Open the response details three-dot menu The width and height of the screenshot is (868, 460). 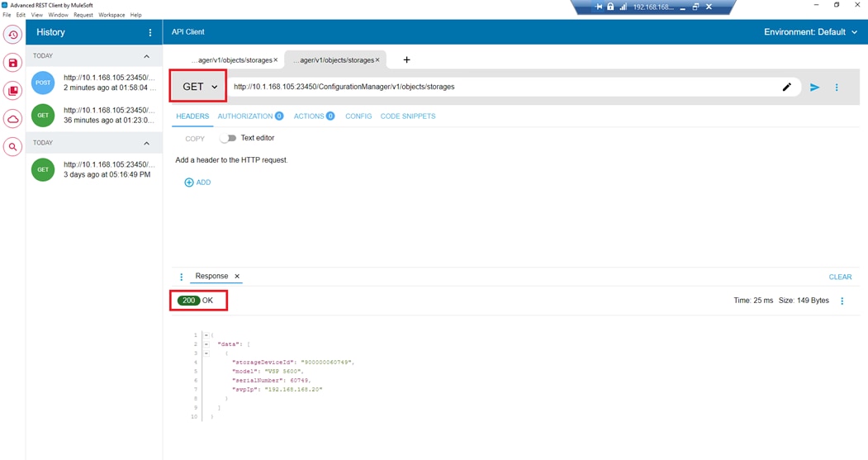(842, 301)
